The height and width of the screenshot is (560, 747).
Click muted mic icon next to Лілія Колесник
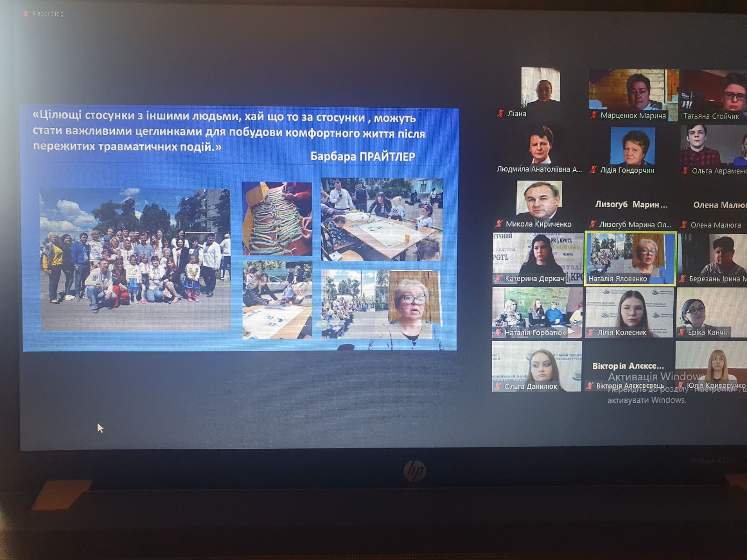pyautogui.click(x=591, y=332)
